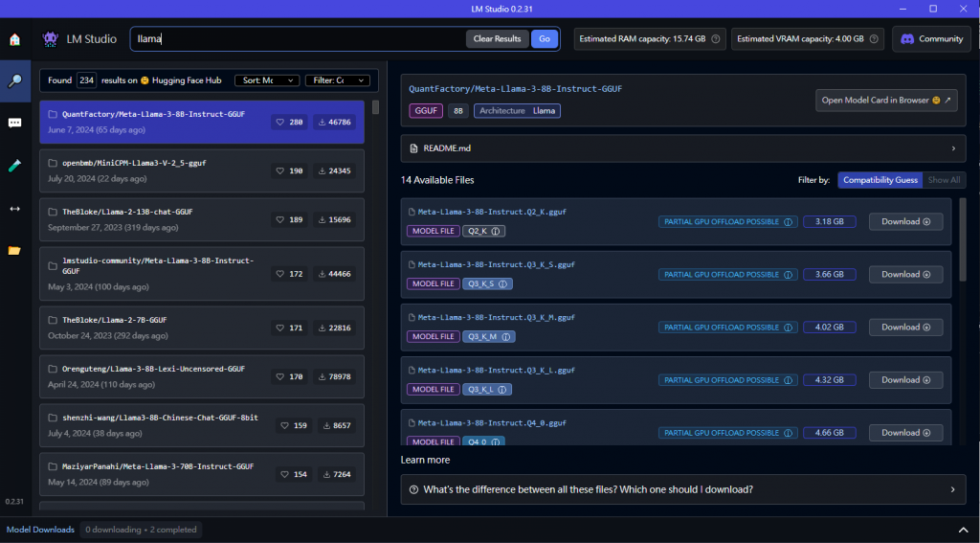Viewport: 980px width, 543px height.
Task: Expand the README.md section
Action: coord(683,148)
